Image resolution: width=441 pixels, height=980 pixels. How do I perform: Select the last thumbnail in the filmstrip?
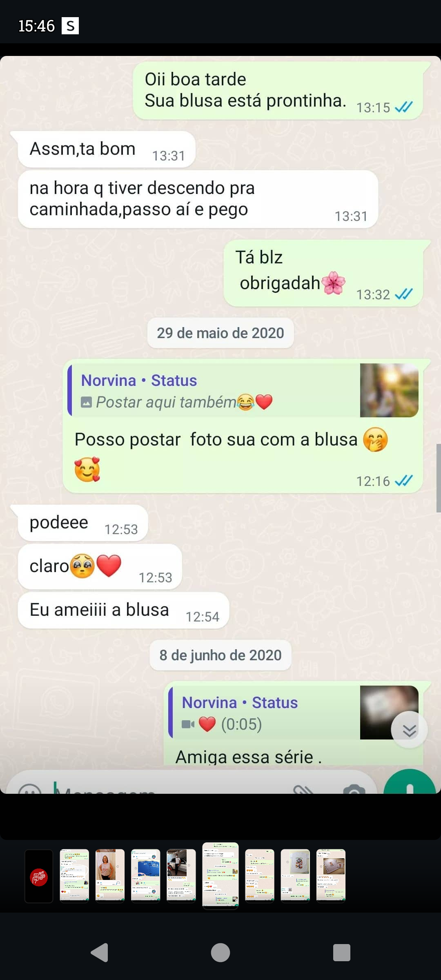point(331,875)
